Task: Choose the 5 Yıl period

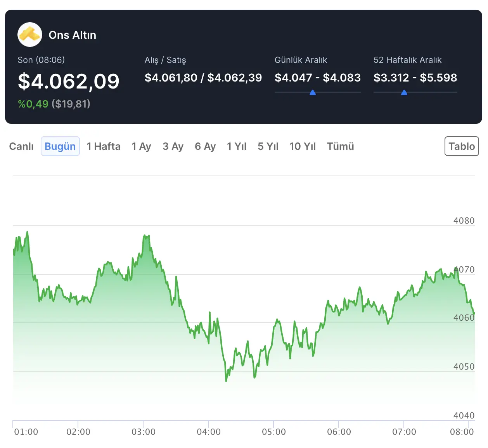Action: (268, 146)
